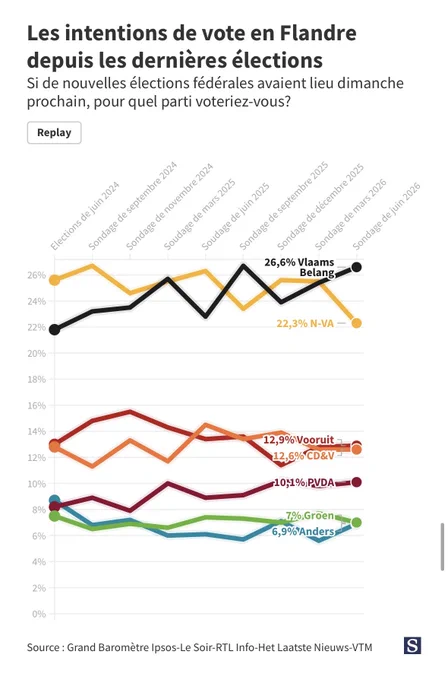Click the 26,6% Vlaams Belang label
Image resolution: width=448 pixels, height=680 pixels.
[x=300, y=267]
